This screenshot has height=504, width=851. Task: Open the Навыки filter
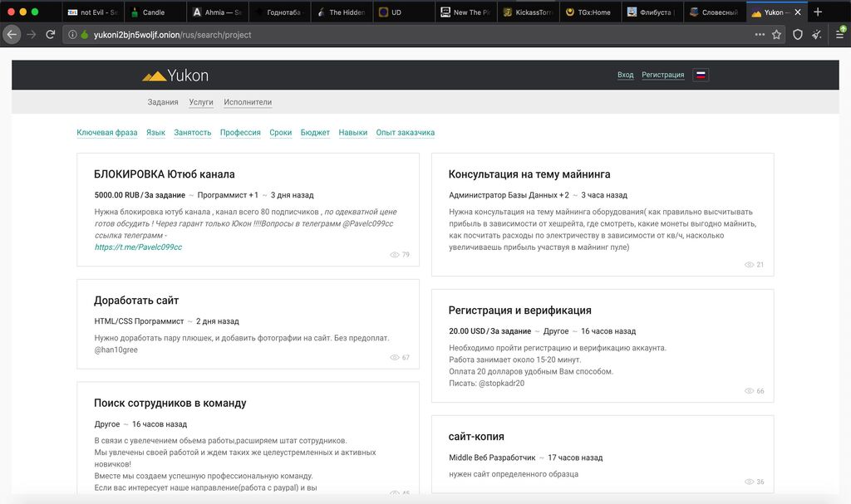353,133
